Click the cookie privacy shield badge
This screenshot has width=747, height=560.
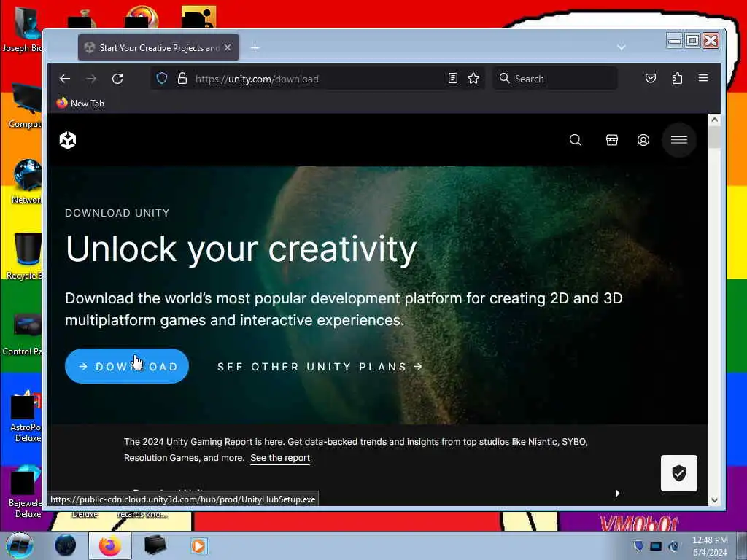679,472
